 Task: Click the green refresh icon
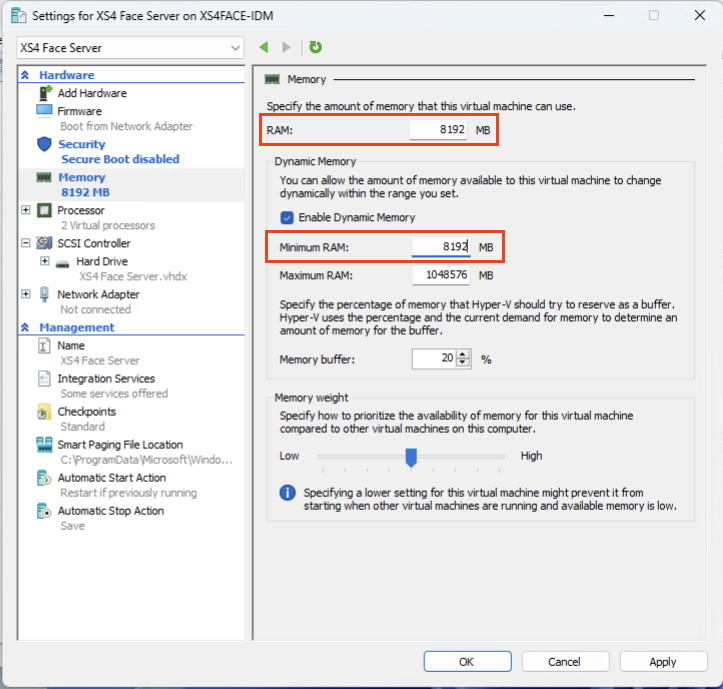click(315, 47)
